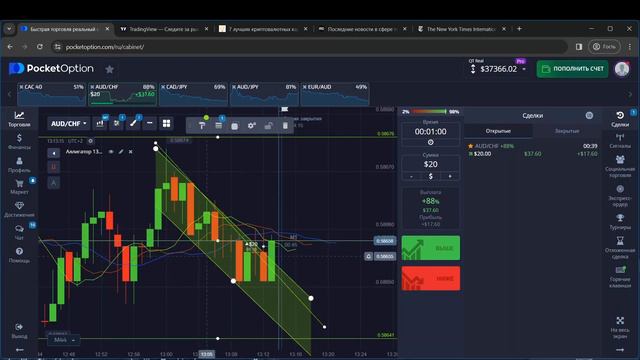This screenshot has height=360, width=640.
Task: Open the Помощь question-mark section
Action: [x=19, y=255]
